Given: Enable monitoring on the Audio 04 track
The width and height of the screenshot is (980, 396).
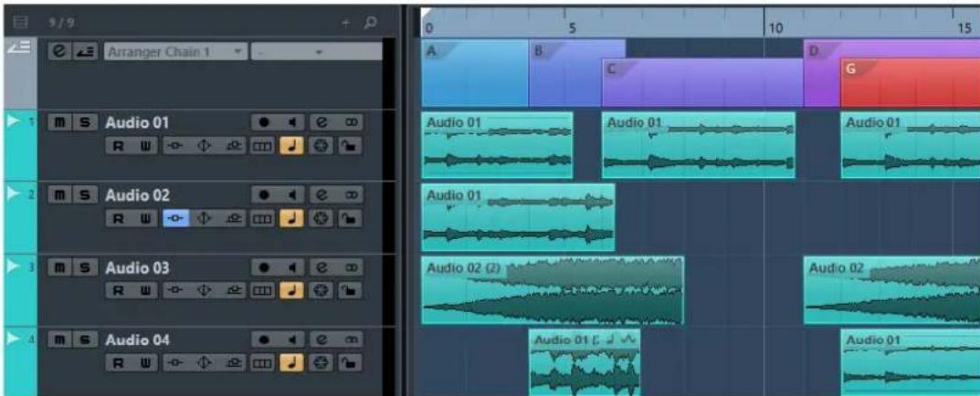Looking at the screenshot, I should (292, 339).
